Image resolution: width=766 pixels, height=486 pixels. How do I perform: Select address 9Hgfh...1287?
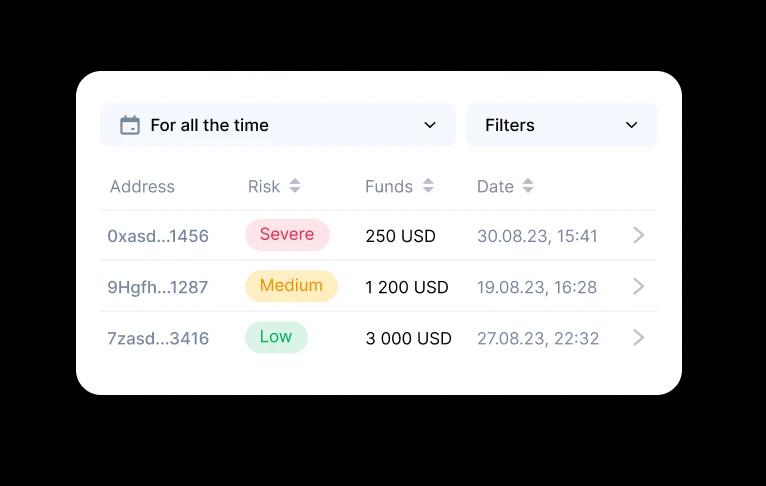coord(158,288)
